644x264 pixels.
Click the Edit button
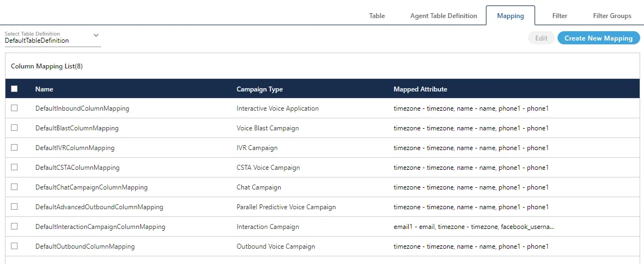(541, 38)
